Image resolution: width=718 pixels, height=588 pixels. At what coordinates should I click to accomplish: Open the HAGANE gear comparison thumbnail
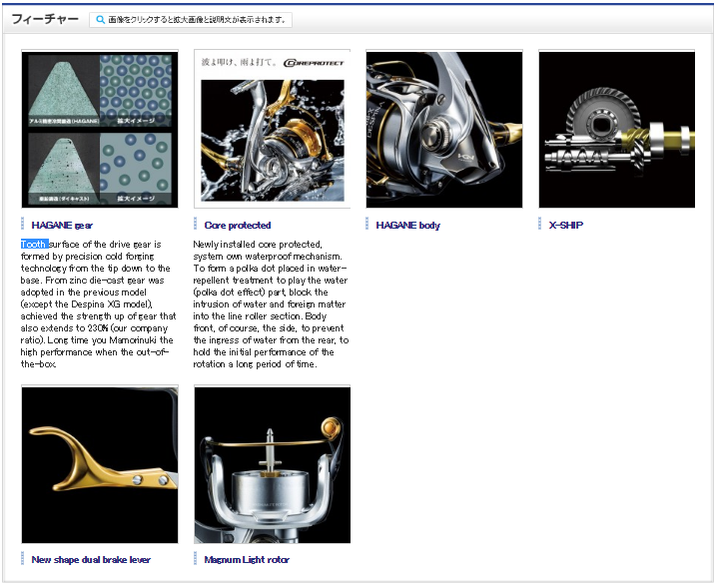[100, 130]
